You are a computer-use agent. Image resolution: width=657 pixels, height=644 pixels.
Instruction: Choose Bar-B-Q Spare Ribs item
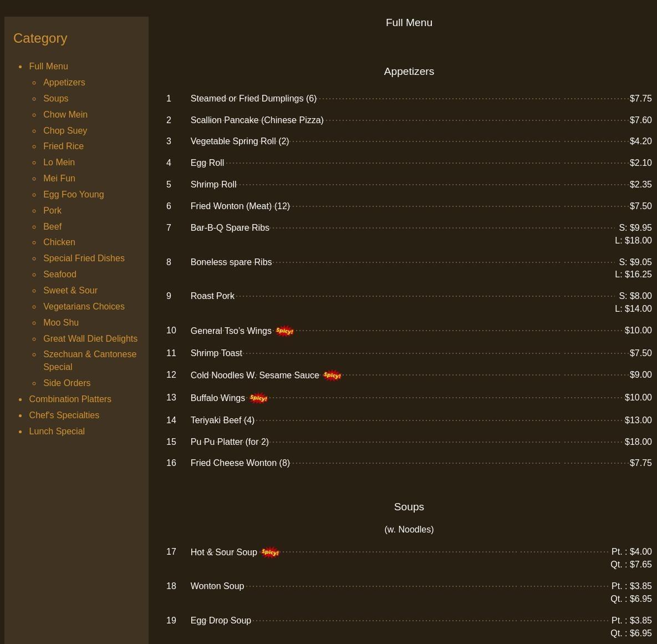click(230, 227)
